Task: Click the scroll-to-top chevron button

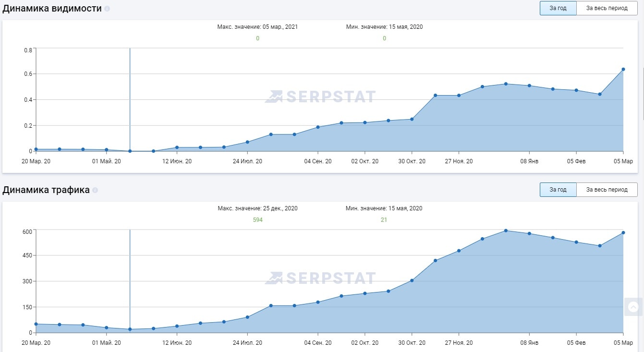Action: (x=633, y=307)
